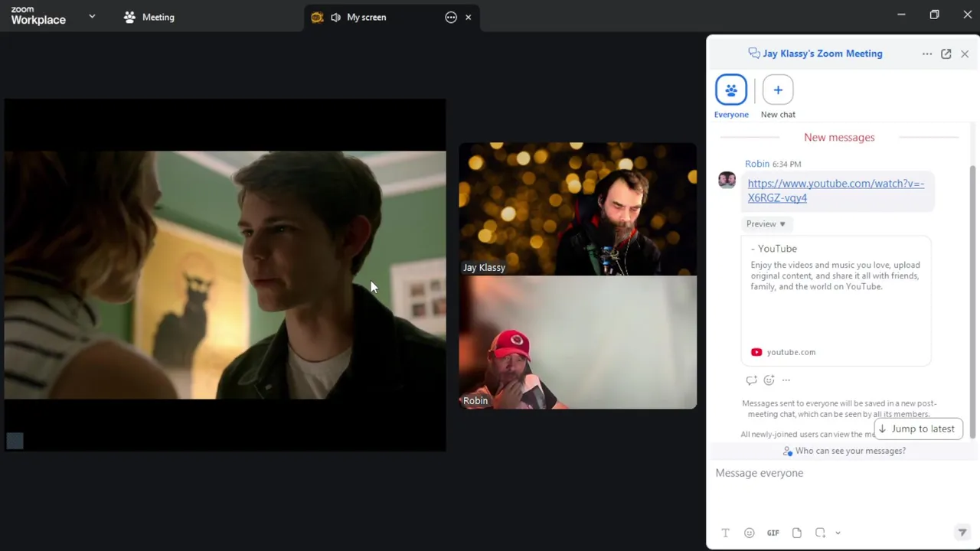This screenshot has width=980, height=551.
Task: Click Jump to latest button
Action: (x=917, y=429)
